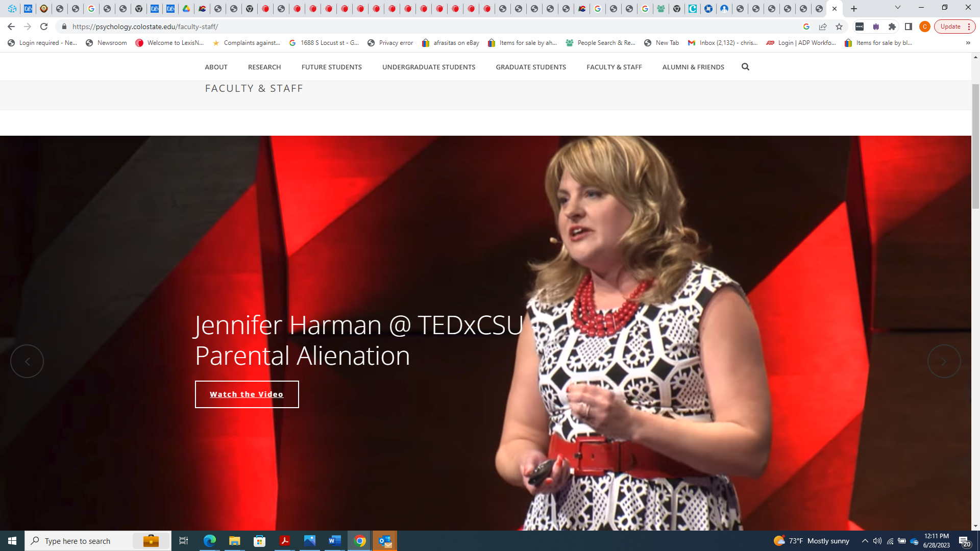Open the People Search & Re... bookmark
The height and width of the screenshot is (551, 980).
601,43
